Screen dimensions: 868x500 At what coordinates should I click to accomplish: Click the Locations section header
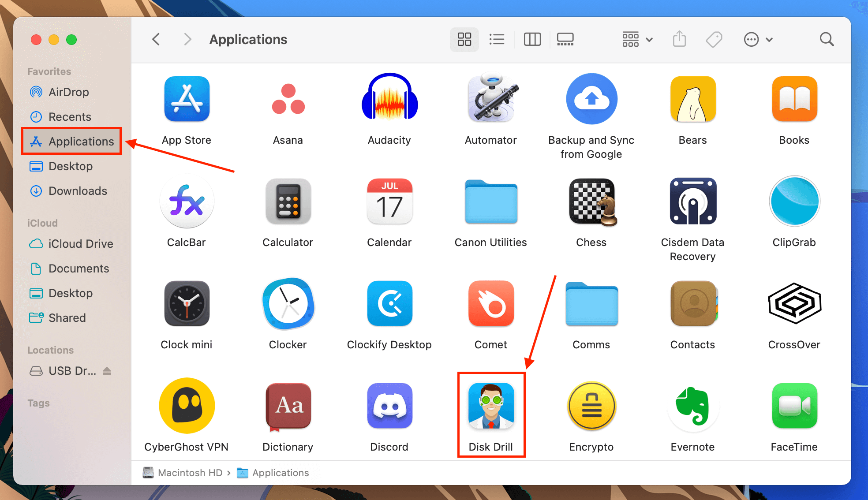coord(50,350)
